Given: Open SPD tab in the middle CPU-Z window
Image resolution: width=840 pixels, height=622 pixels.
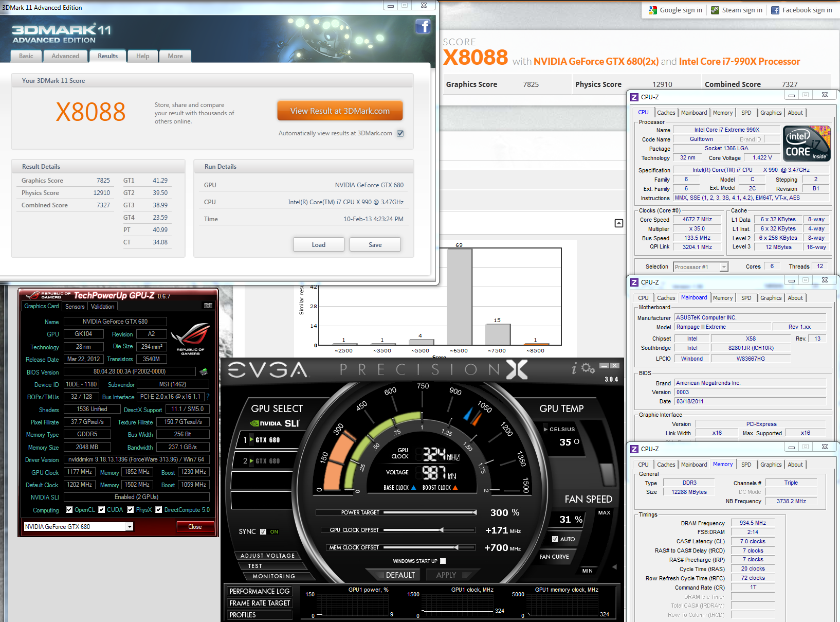Looking at the screenshot, I should pos(746,298).
